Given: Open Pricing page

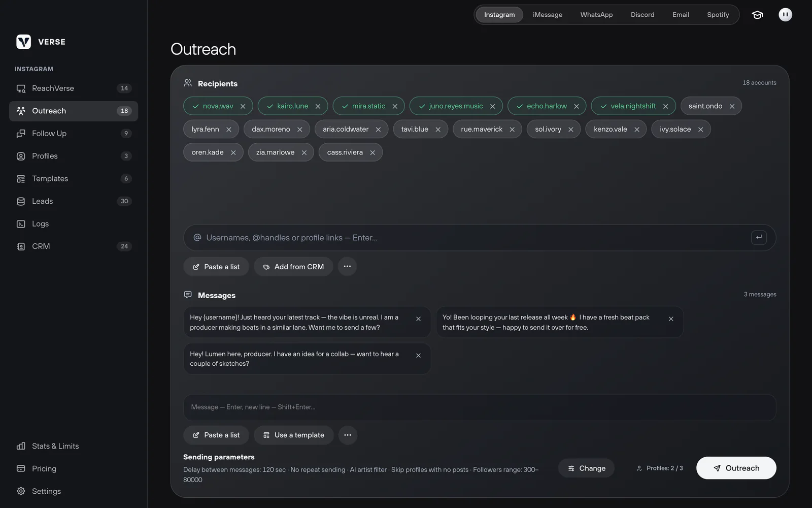Looking at the screenshot, I should point(74,468).
